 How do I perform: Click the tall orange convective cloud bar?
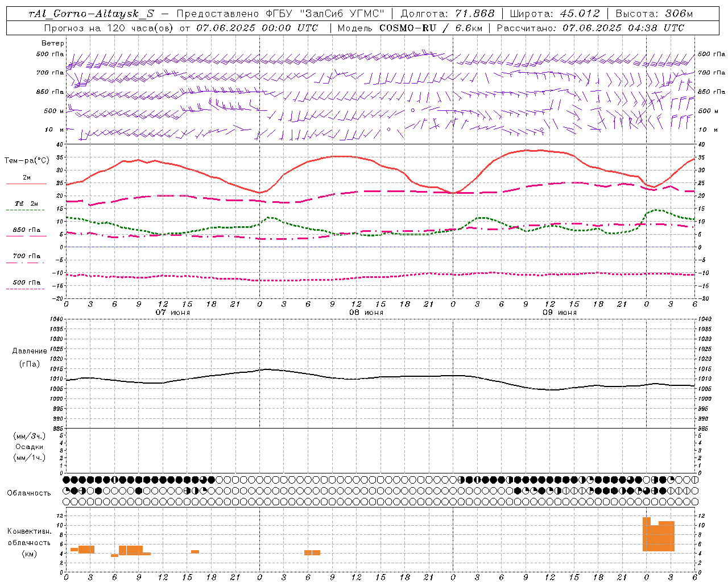[x=659, y=535]
